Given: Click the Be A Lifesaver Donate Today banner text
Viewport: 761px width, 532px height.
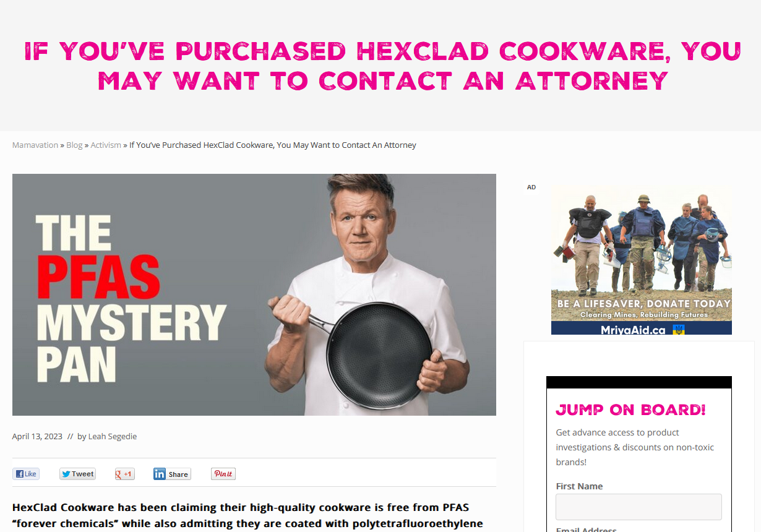Looking at the screenshot, I should pos(644,304).
